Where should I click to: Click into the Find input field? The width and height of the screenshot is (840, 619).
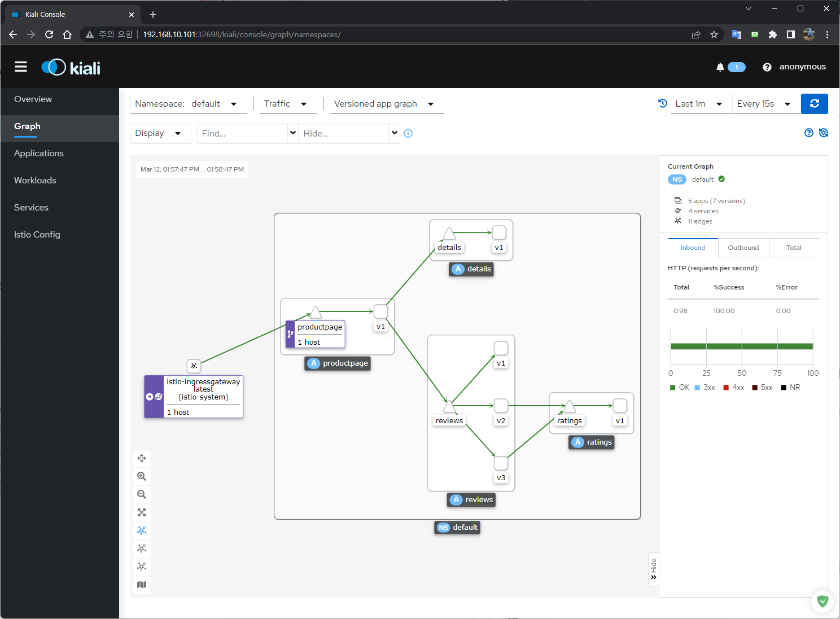tap(242, 133)
